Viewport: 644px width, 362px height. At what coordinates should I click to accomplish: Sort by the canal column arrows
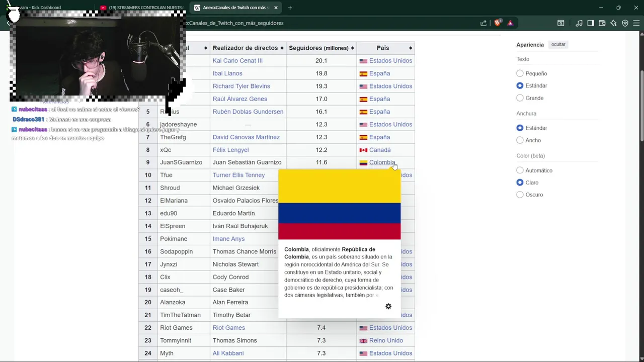click(x=206, y=48)
